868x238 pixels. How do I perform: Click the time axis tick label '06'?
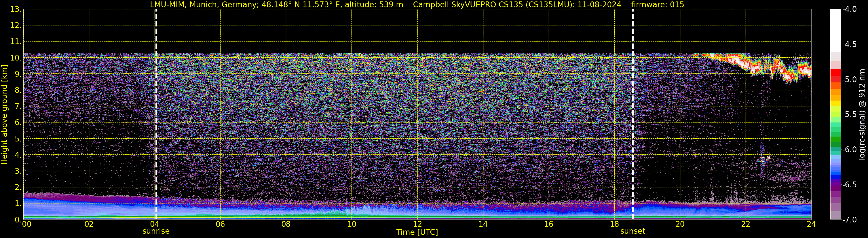tap(220, 224)
